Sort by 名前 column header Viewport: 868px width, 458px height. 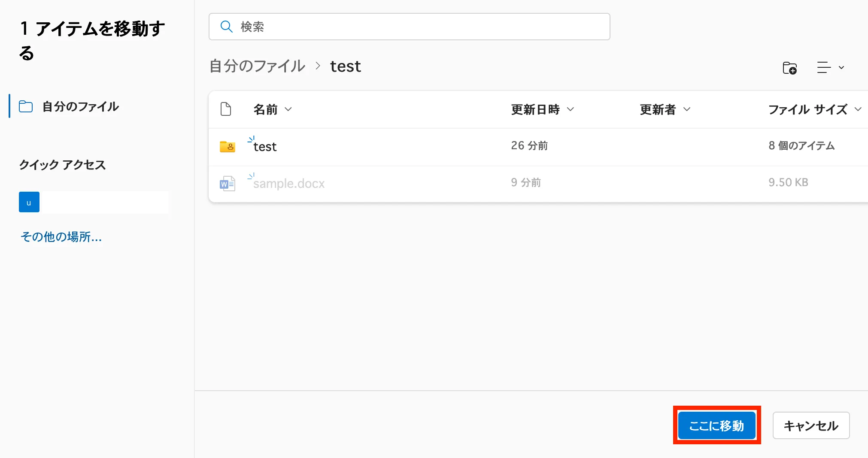click(266, 109)
